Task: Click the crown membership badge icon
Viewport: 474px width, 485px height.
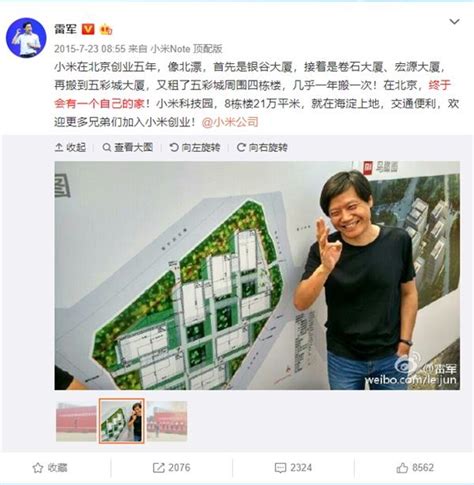Action: pyautogui.click(x=106, y=30)
